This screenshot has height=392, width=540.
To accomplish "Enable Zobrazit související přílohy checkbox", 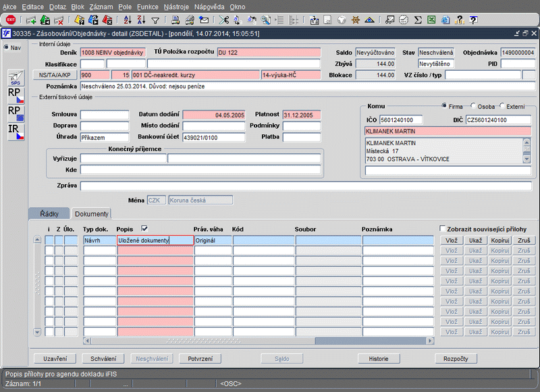I will pos(443,229).
